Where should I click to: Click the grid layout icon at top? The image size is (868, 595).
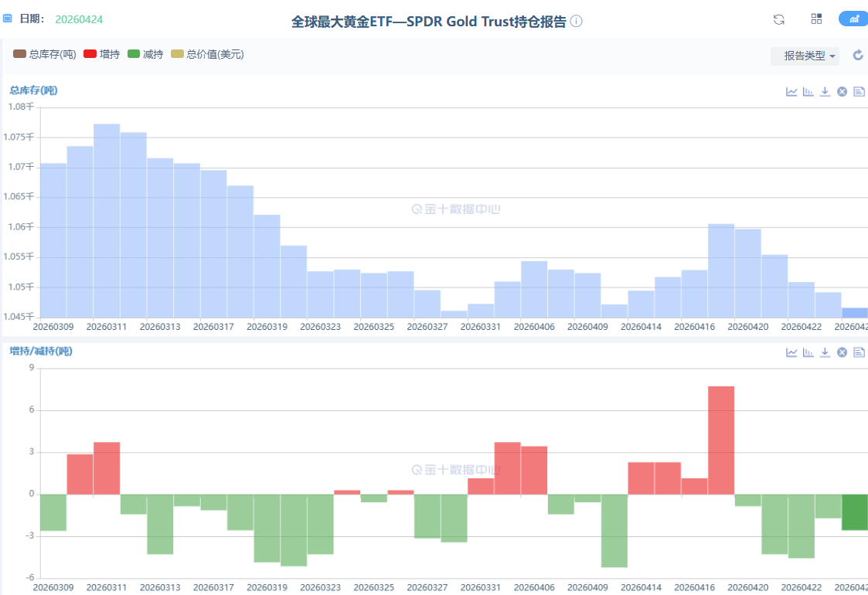point(816,19)
